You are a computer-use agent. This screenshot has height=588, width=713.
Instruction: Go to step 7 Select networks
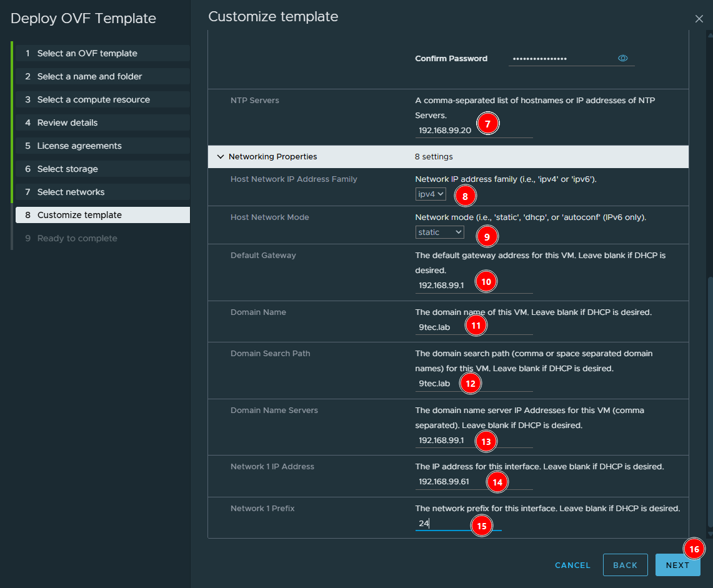click(102, 192)
